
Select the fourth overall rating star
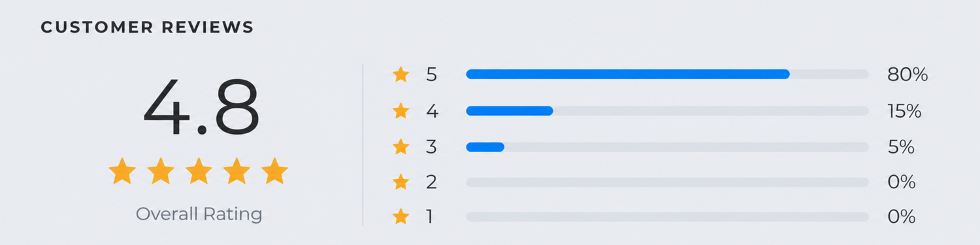click(x=237, y=171)
